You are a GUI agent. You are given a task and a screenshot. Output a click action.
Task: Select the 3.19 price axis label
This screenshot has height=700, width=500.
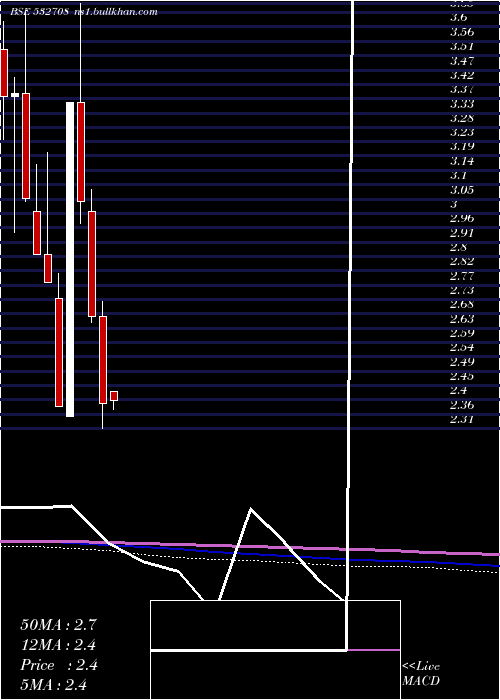pos(462,146)
